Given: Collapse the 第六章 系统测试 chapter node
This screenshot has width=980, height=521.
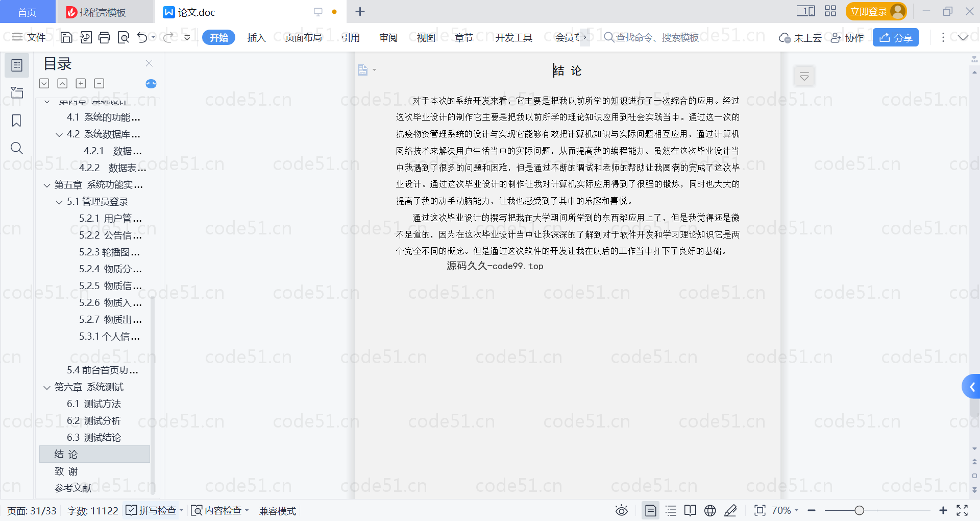Looking at the screenshot, I should 47,387.
